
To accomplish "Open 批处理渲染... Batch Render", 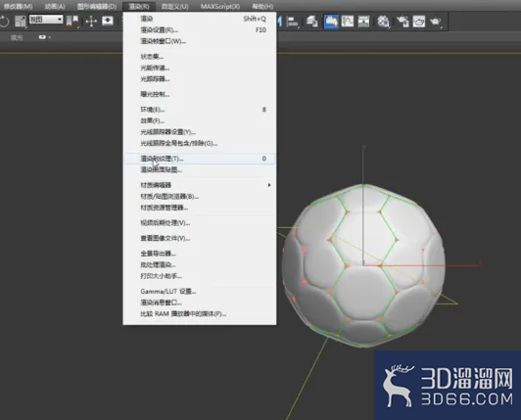I will coord(200,265).
